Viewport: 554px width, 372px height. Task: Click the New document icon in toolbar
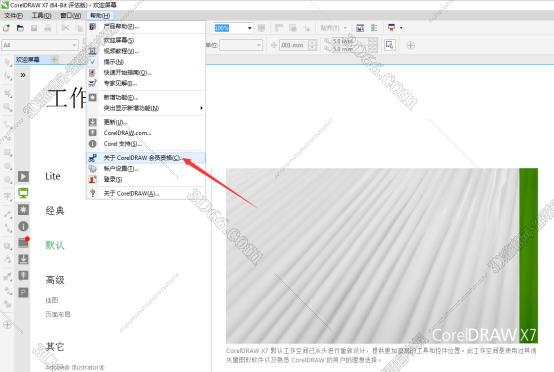6,28
